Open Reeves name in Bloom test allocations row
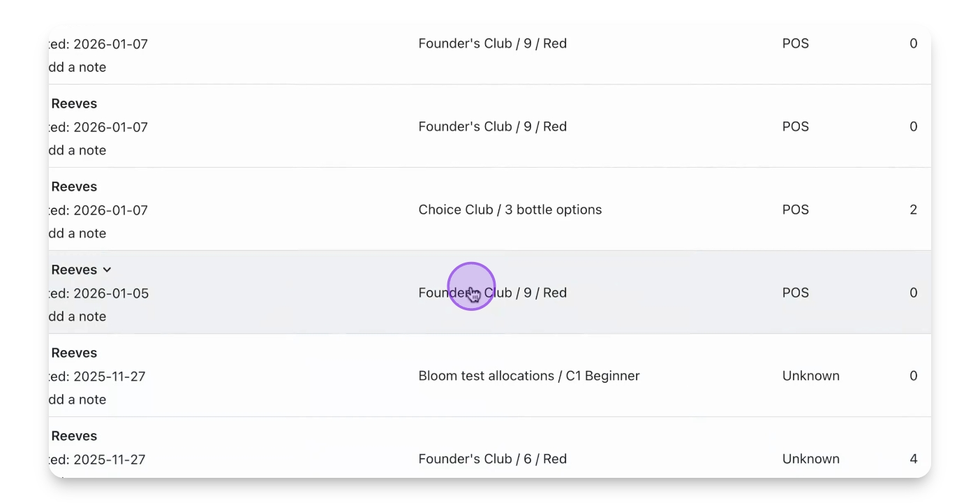 (74, 353)
